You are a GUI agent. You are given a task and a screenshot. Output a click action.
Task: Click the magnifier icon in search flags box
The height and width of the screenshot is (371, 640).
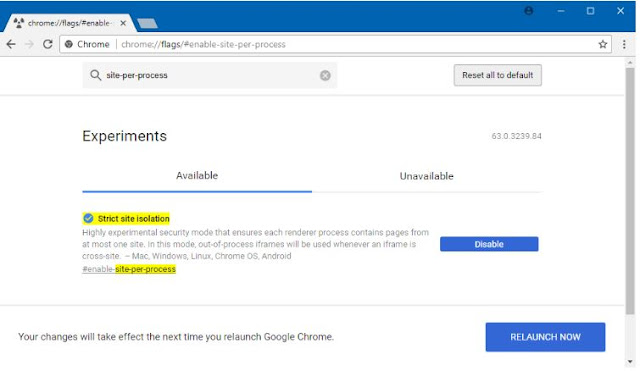(x=95, y=75)
